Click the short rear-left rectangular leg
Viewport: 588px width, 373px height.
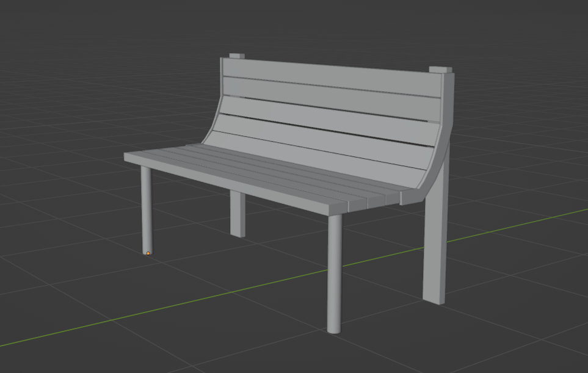click(238, 214)
